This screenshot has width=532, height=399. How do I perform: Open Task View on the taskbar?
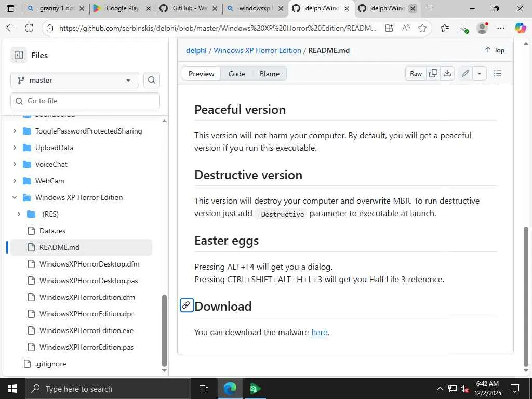point(203,389)
